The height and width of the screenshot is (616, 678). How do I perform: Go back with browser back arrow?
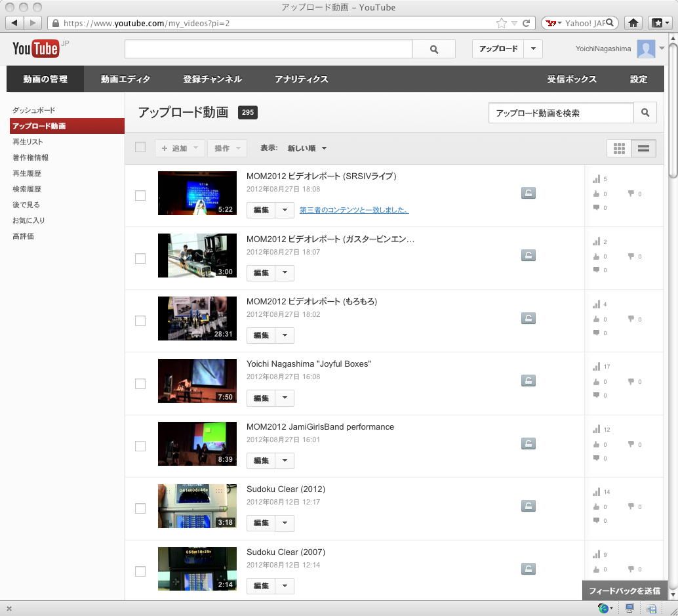[x=14, y=23]
